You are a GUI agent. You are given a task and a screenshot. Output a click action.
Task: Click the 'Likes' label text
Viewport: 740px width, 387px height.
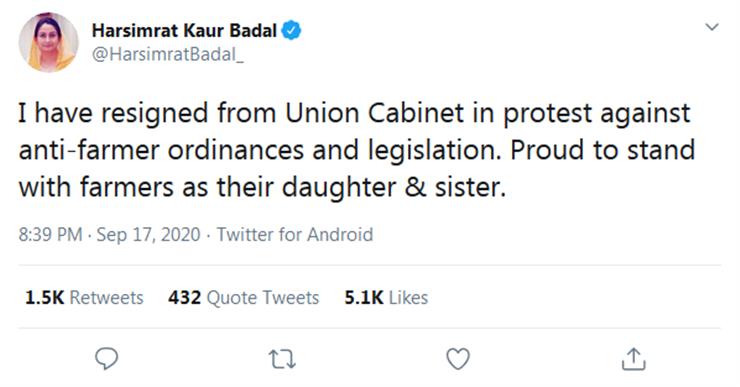pos(409,298)
